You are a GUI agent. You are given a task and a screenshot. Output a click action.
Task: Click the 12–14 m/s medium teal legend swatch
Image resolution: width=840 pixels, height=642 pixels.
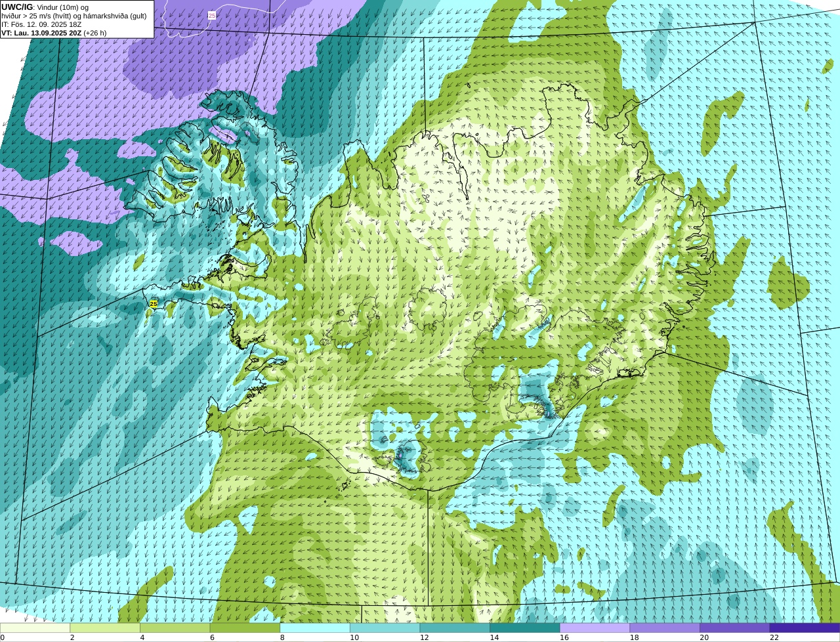[455, 628]
